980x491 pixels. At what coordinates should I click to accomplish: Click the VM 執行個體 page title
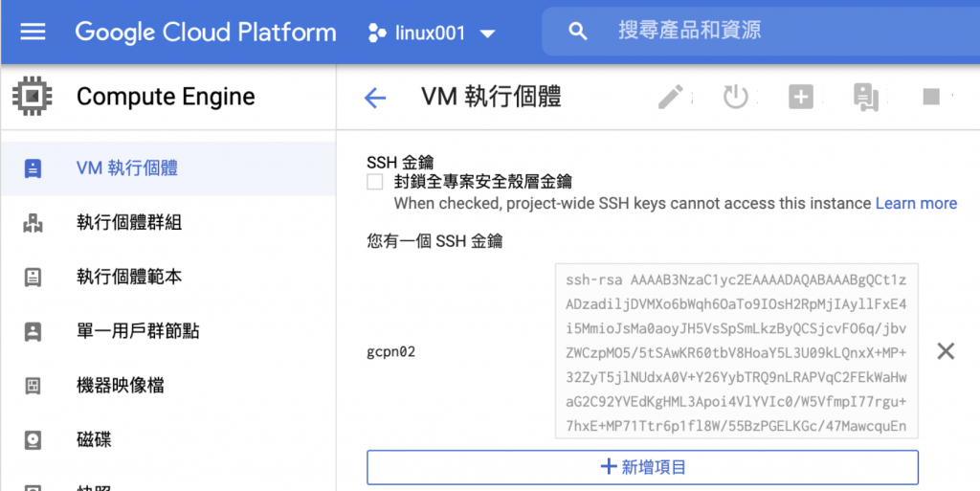click(491, 97)
